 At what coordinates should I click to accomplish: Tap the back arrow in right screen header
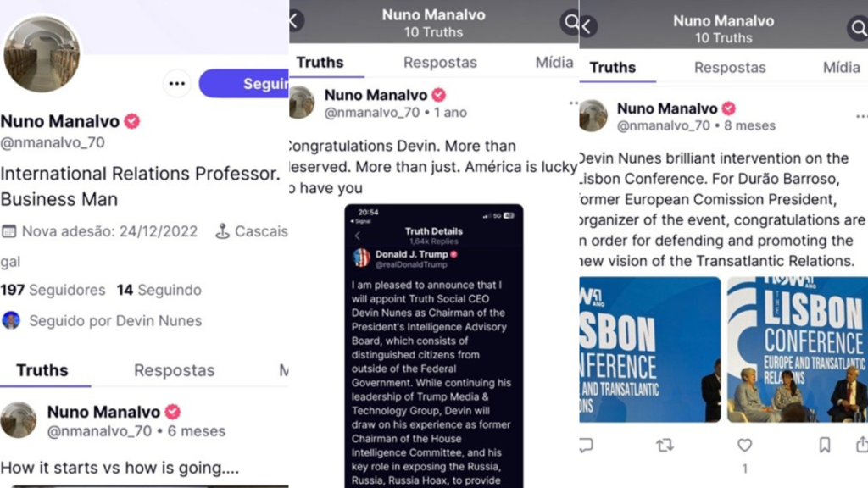(x=587, y=26)
